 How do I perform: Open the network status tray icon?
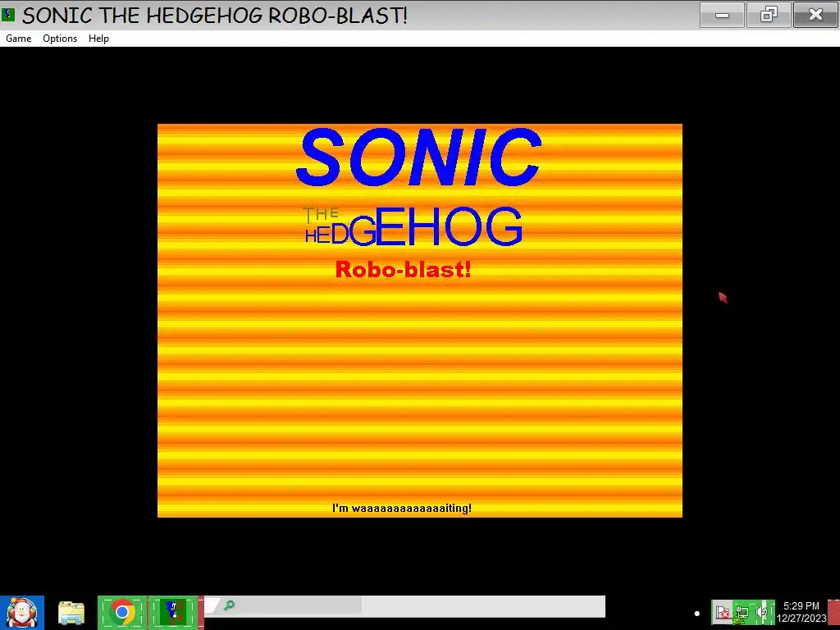(x=742, y=612)
